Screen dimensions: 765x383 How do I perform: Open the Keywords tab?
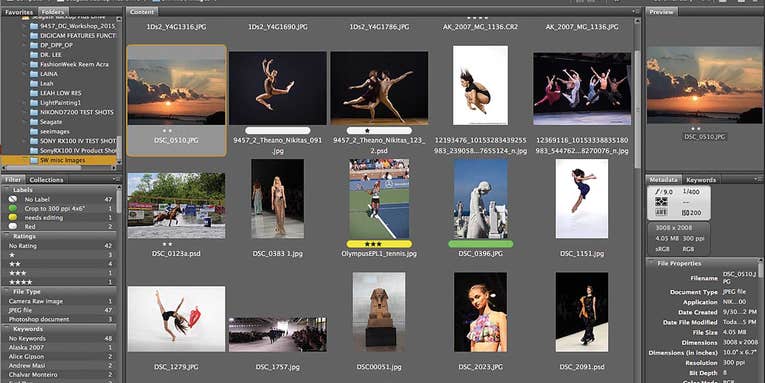(x=701, y=180)
